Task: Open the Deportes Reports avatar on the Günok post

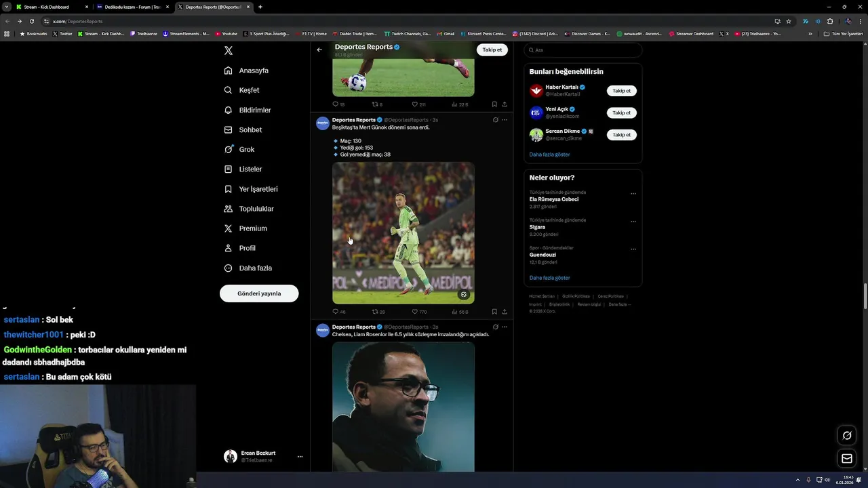Action: 323,123
